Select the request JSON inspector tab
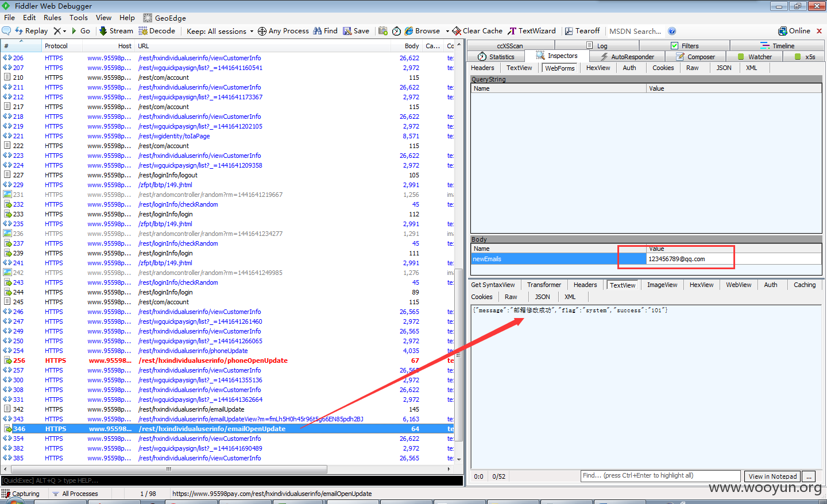Image resolution: width=827 pixels, height=504 pixels. (x=724, y=68)
